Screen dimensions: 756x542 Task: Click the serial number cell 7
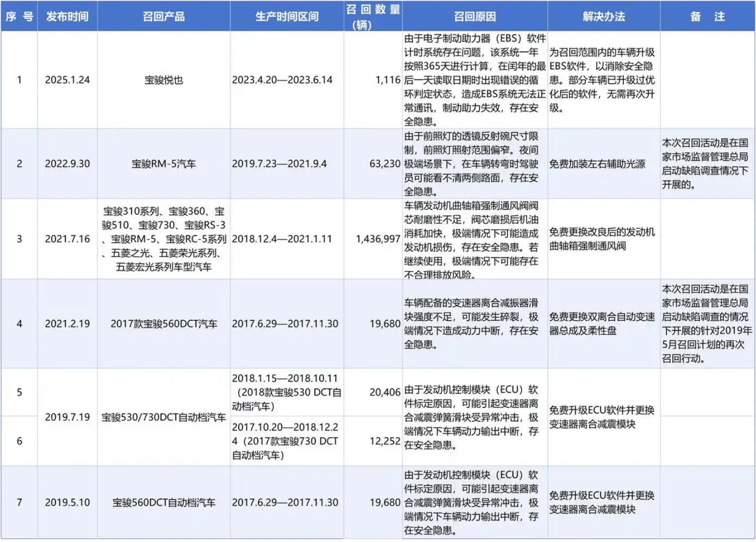click(19, 502)
